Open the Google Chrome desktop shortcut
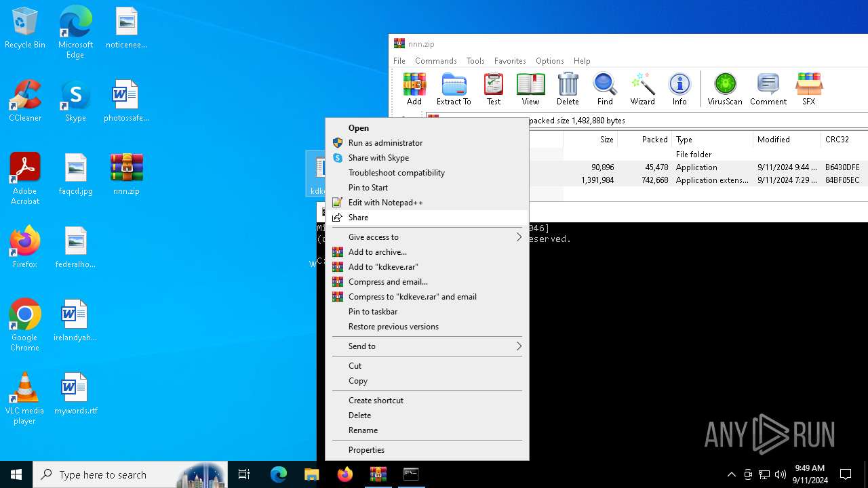Screen dimensions: 868x488 click(x=25, y=325)
